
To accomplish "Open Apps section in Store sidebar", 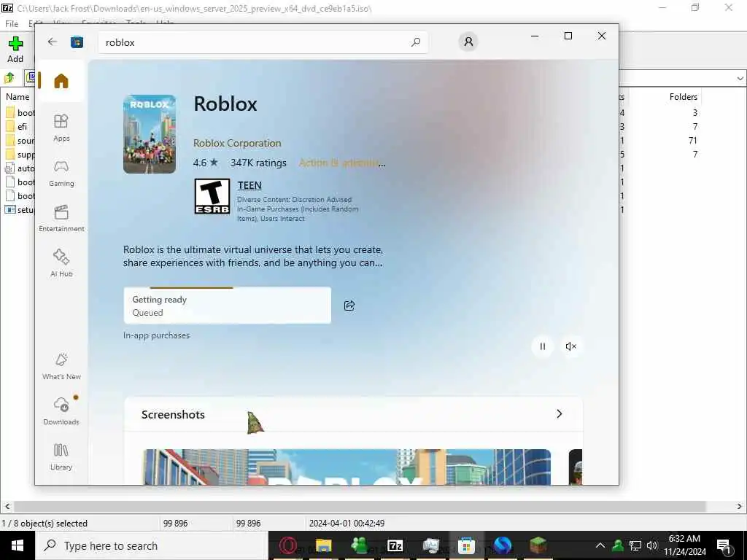I will [x=61, y=128].
